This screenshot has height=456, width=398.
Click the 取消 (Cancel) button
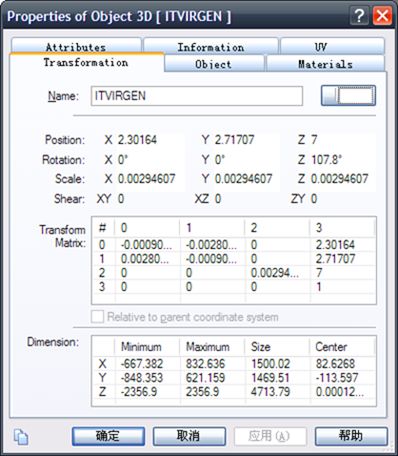tap(189, 436)
